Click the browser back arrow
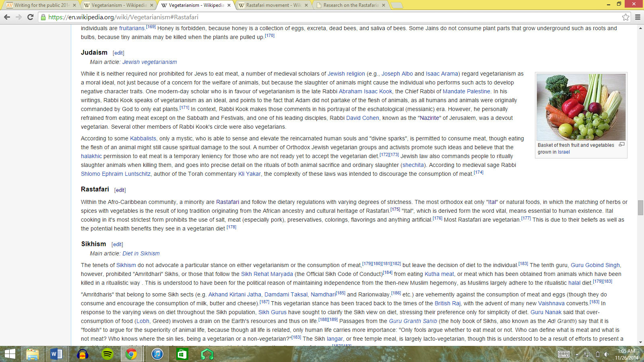 (x=7, y=17)
